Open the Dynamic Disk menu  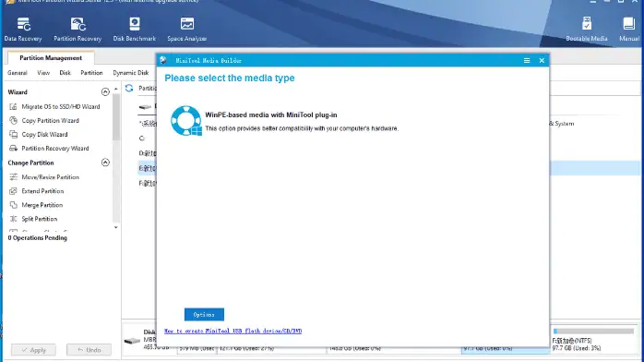pyautogui.click(x=131, y=73)
